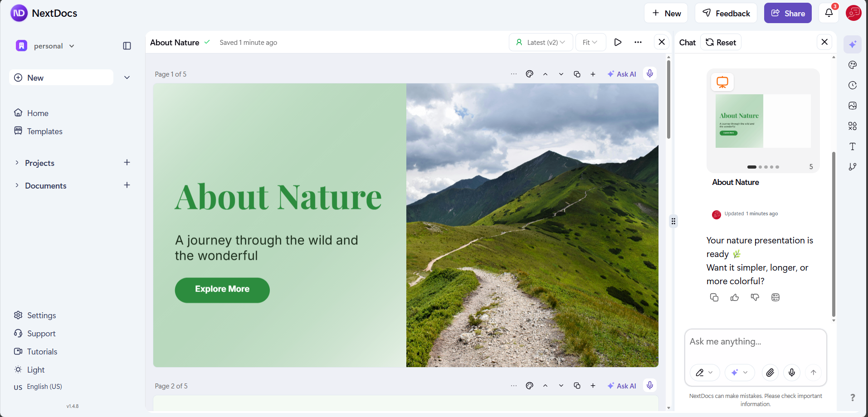Toggle voice input microphone in chat box

pyautogui.click(x=792, y=373)
